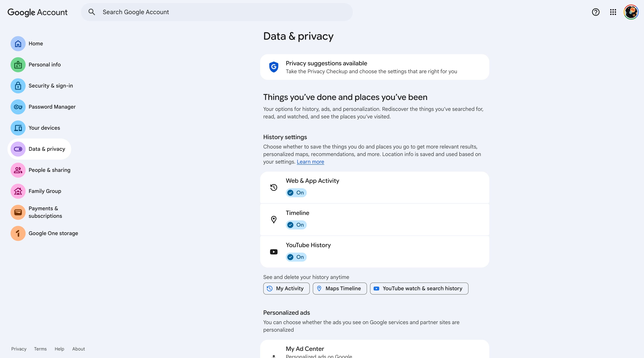
Task: Follow the Learn more link
Action: [x=310, y=162]
